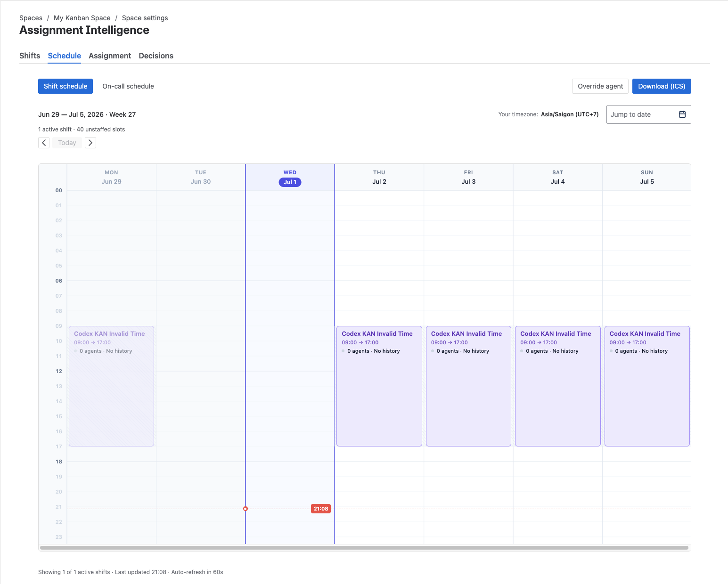Open the Decisions tab
The width and height of the screenshot is (728, 584).
pyautogui.click(x=156, y=56)
